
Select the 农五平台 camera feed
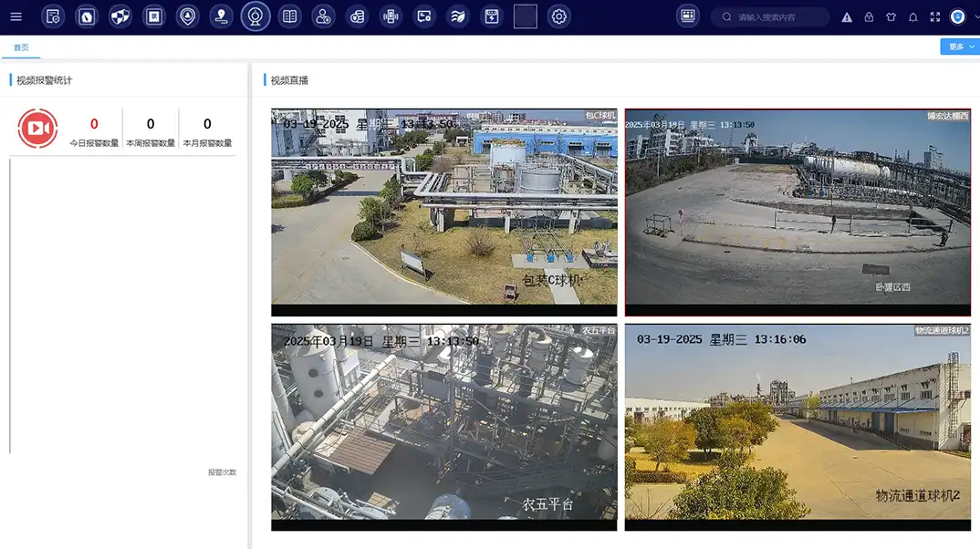pos(443,427)
